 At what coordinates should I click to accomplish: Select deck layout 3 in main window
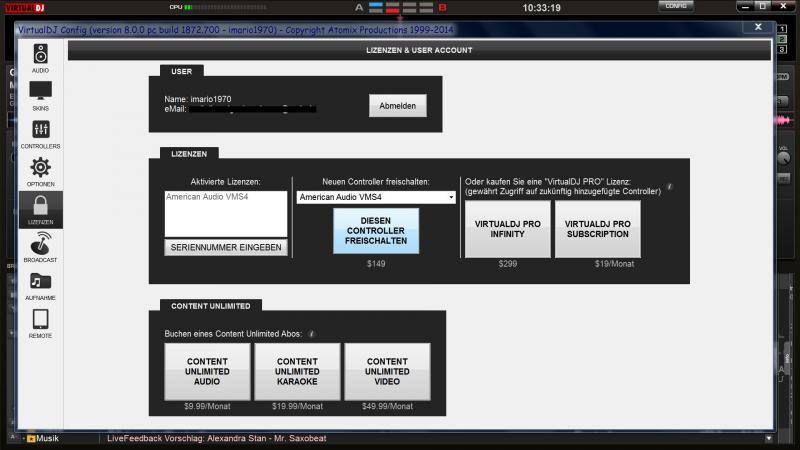coord(782,49)
